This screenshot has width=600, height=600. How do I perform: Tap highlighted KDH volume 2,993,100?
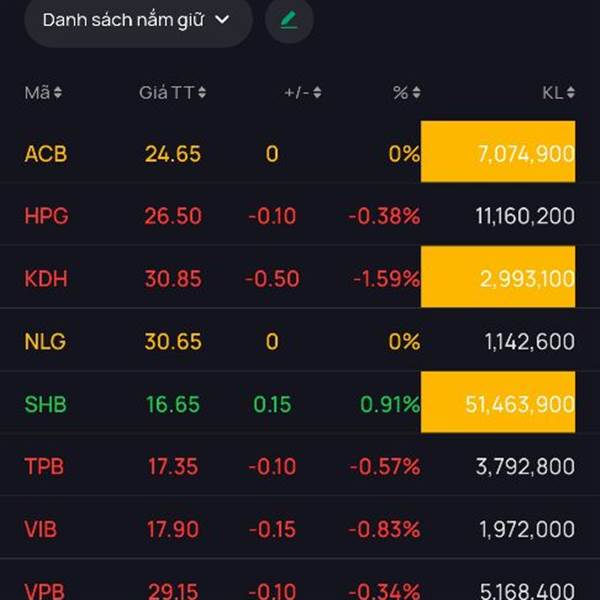tap(498, 277)
